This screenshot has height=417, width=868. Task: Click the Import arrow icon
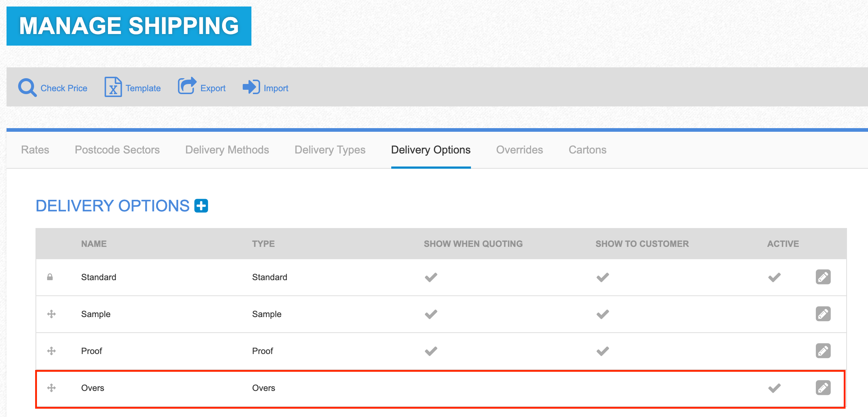point(251,87)
